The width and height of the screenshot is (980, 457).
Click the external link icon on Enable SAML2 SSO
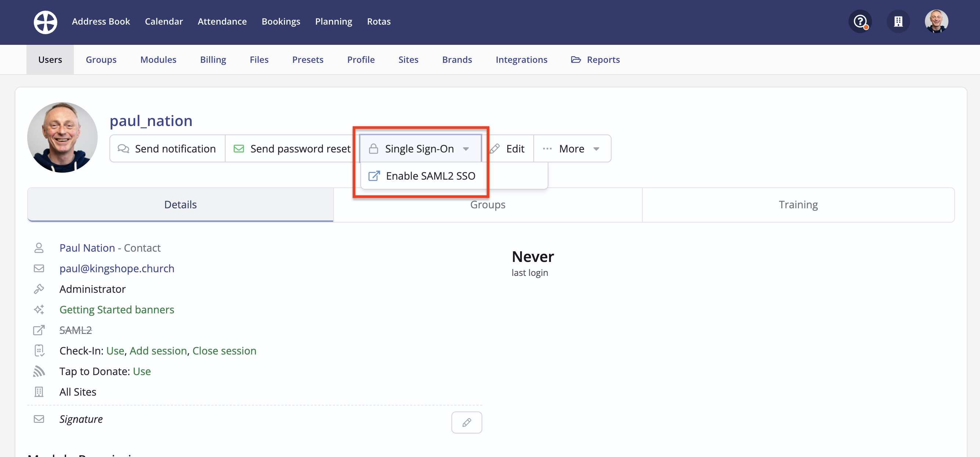pos(374,176)
